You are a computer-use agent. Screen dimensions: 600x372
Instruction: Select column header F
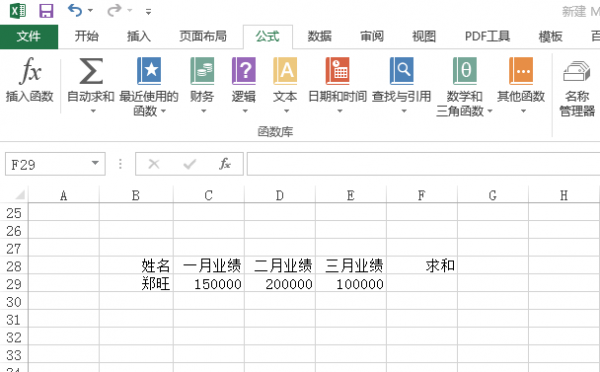click(x=422, y=196)
